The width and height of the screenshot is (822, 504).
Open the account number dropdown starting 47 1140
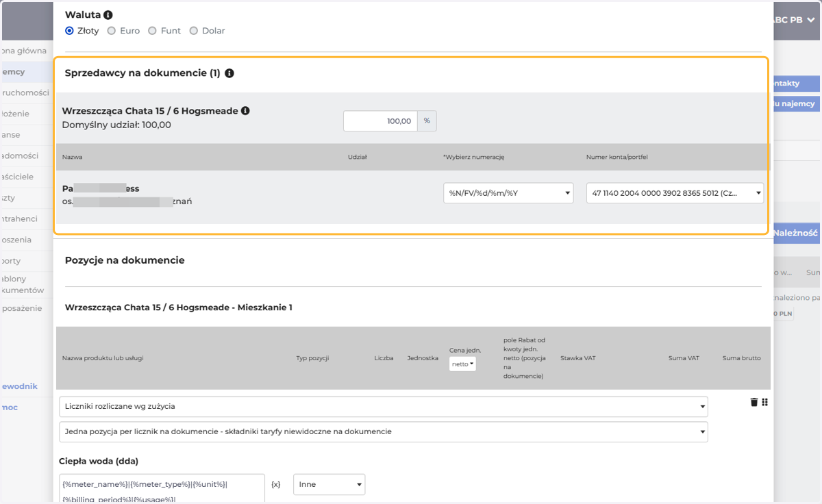point(675,193)
